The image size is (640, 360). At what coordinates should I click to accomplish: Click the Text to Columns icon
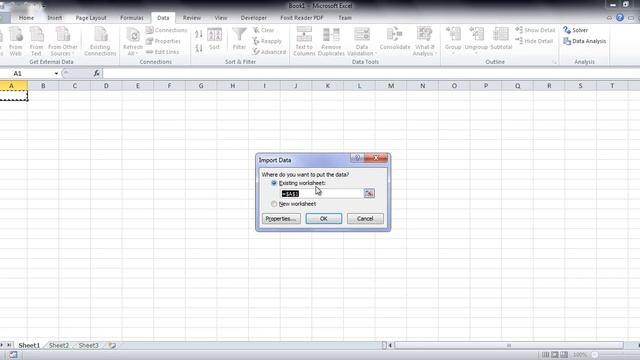tap(304, 42)
